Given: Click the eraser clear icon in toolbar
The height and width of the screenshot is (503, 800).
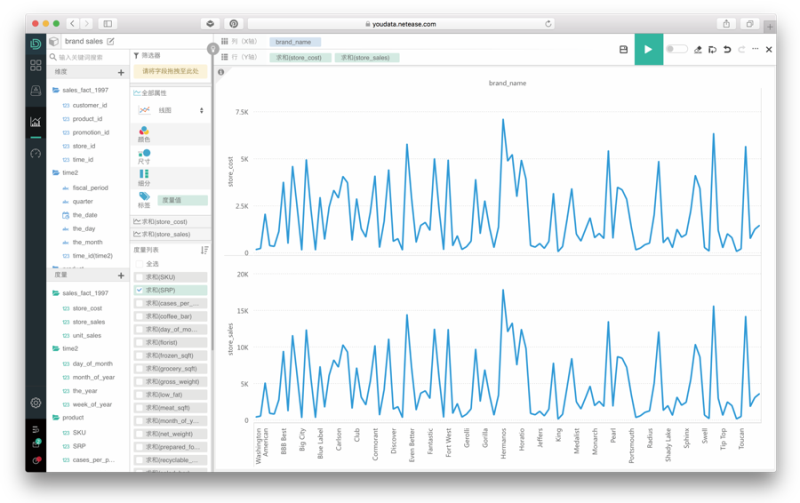Looking at the screenshot, I should (x=697, y=49).
